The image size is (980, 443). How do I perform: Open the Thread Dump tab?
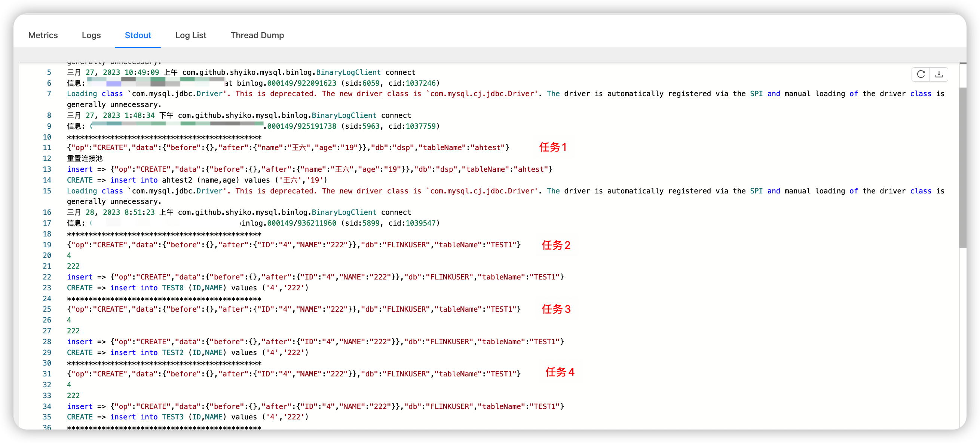pos(257,35)
